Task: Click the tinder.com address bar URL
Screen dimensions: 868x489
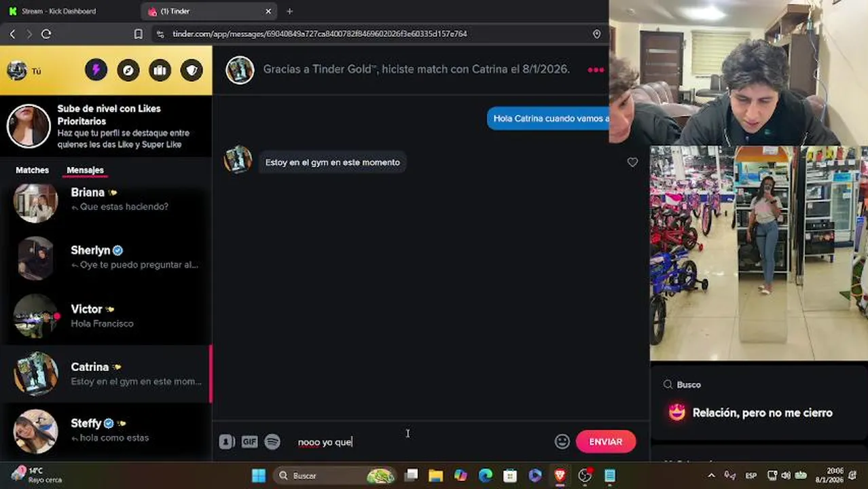Action: (320, 34)
